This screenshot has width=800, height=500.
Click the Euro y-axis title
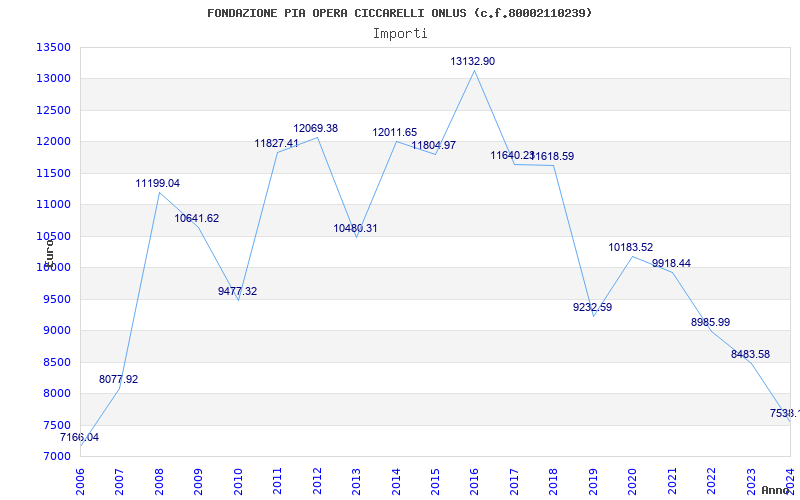(49, 253)
